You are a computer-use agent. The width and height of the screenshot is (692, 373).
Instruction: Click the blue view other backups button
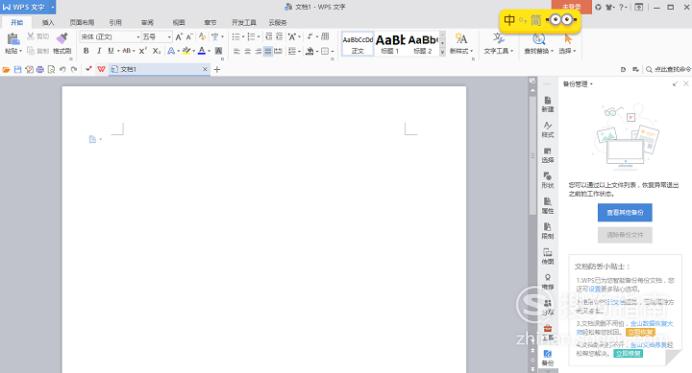pos(625,213)
